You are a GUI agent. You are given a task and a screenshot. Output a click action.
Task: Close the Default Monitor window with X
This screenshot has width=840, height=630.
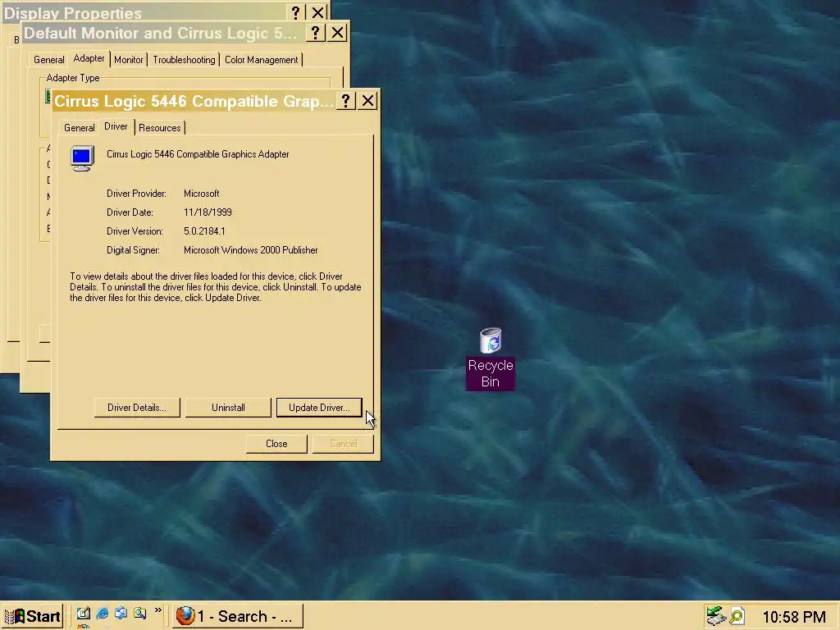point(337,33)
